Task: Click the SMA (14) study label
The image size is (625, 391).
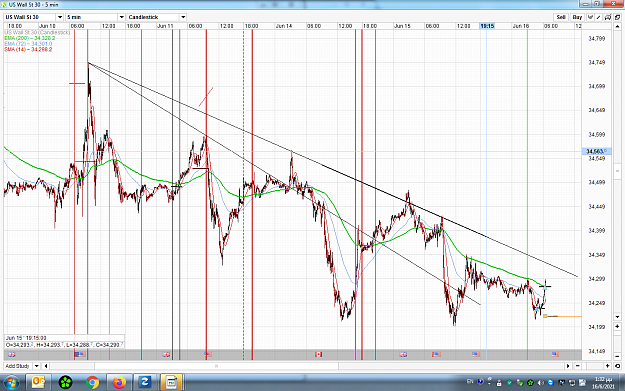Action: [28, 49]
